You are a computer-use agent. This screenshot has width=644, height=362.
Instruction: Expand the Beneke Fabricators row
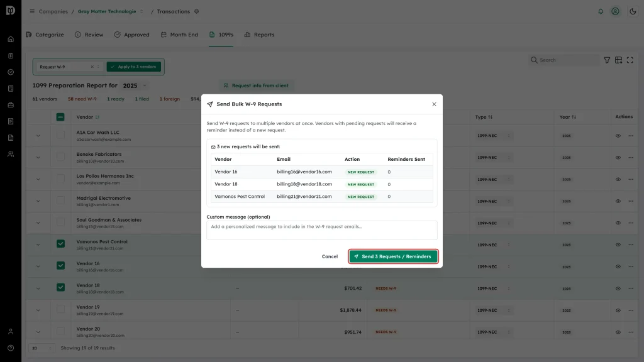coord(38,158)
